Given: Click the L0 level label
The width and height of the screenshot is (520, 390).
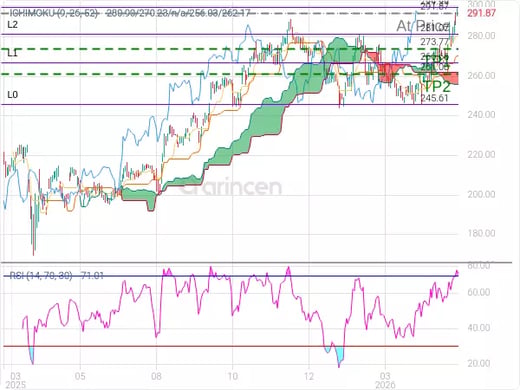Looking at the screenshot, I should click(13, 95).
